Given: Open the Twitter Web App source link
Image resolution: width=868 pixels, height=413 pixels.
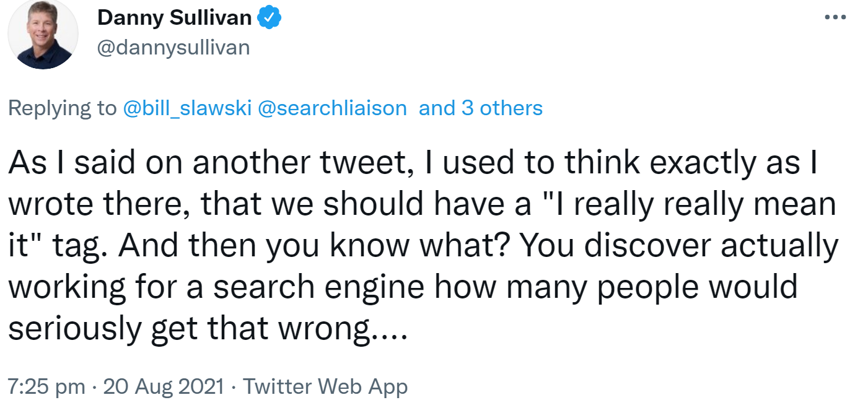Looking at the screenshot, I should tap(325, 387).
